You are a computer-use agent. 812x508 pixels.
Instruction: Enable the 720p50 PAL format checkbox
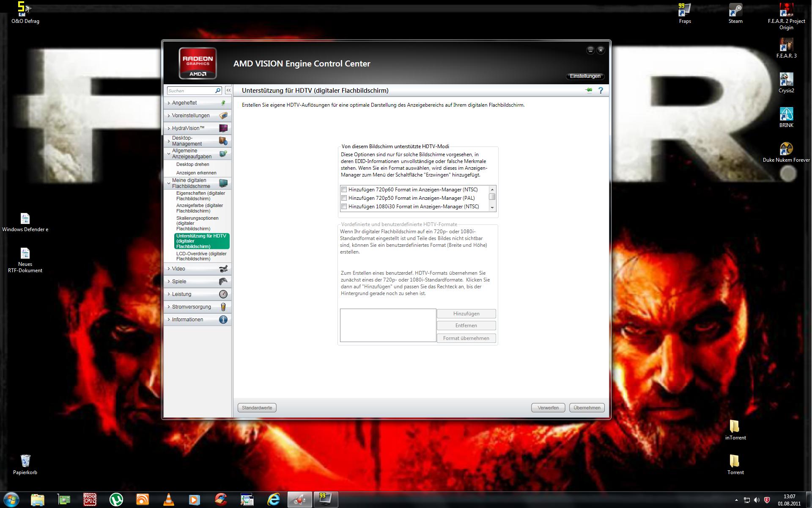[x=344, y=198]
